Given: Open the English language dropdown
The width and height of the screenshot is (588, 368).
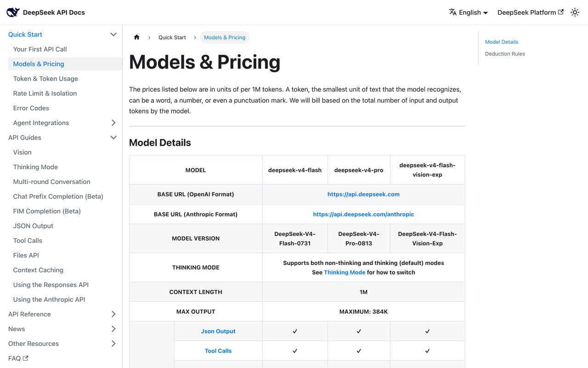Looking at the screenshot, I should tap(469, 12).
